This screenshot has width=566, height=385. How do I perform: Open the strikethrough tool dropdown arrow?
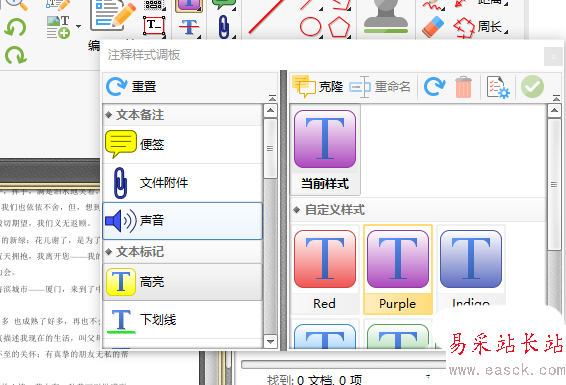pyautogui.click(x=199, y=36)
